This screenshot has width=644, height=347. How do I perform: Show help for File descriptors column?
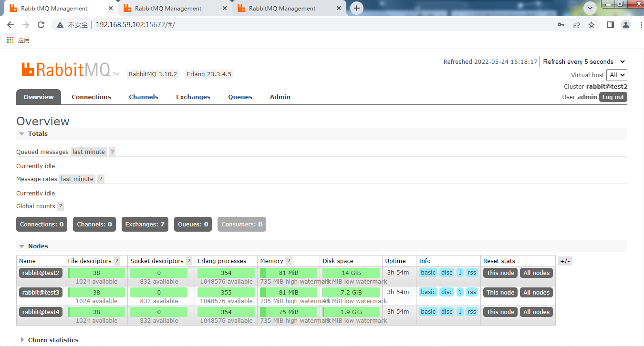tap(117, 261)
